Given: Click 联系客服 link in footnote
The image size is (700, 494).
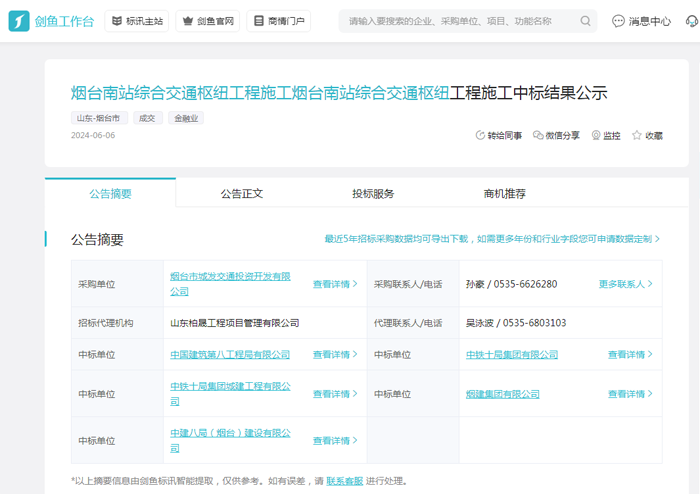Looking at the screenshot, I should pos(344,482).
